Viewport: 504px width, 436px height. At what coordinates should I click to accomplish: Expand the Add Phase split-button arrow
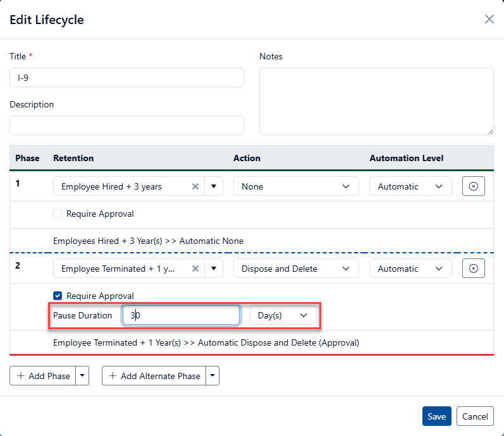point(82,376)
